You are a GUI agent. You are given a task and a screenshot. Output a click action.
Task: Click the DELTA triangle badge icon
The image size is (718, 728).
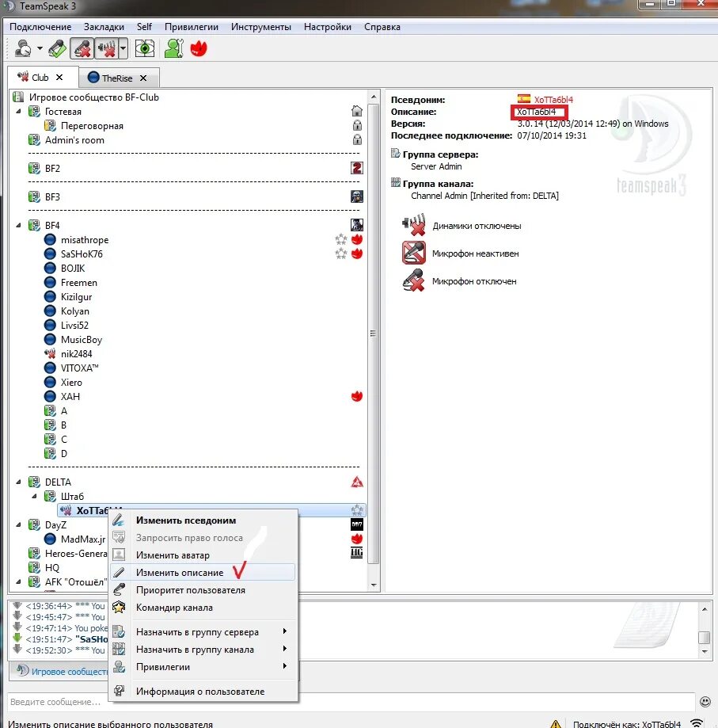(x=357, y=482)
